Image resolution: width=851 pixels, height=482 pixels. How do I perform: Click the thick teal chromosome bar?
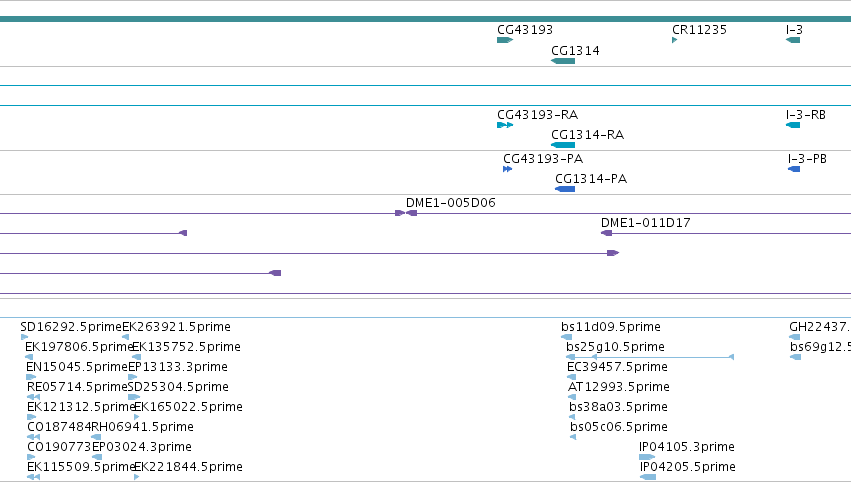426,19
